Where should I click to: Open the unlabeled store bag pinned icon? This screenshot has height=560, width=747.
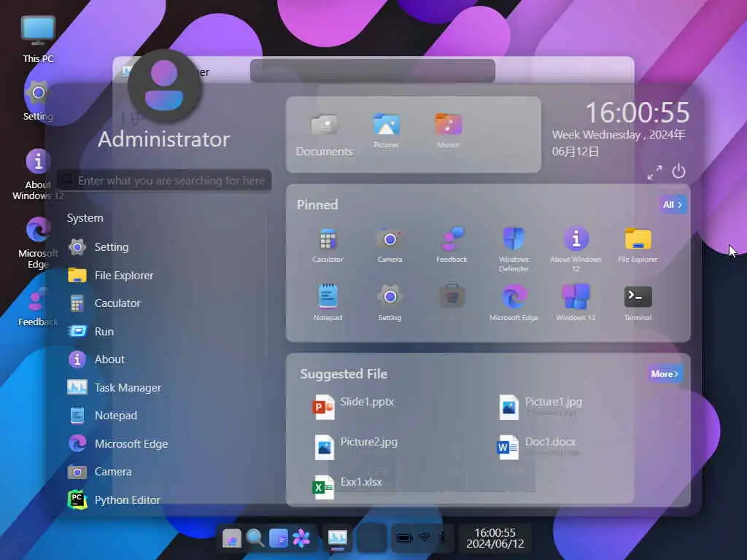(452, 297)
